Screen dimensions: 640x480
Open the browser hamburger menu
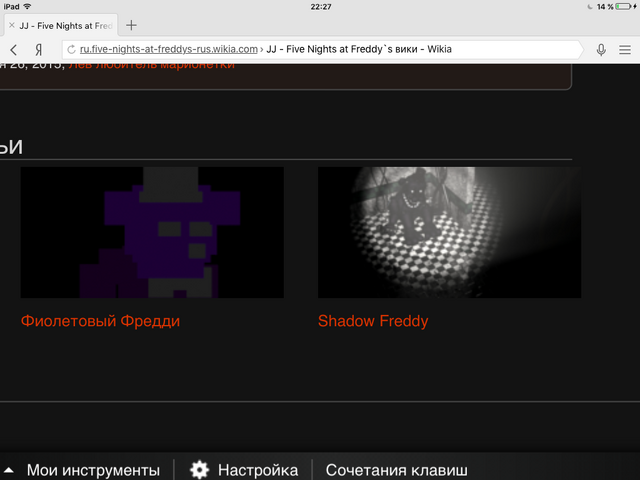click(625, 50)
